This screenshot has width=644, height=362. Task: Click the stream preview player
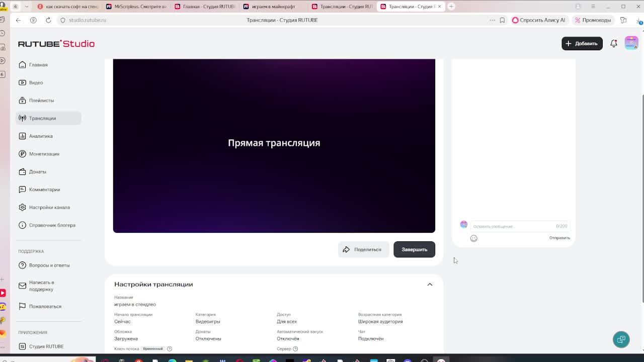[274, 146]
